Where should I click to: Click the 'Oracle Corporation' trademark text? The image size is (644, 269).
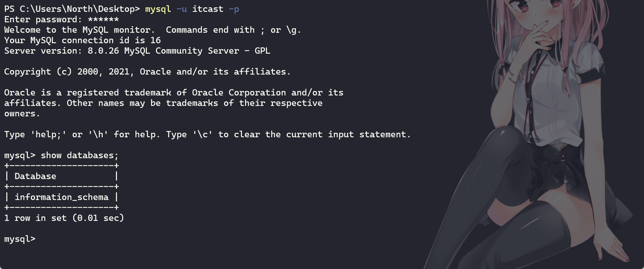click(239, 93)
